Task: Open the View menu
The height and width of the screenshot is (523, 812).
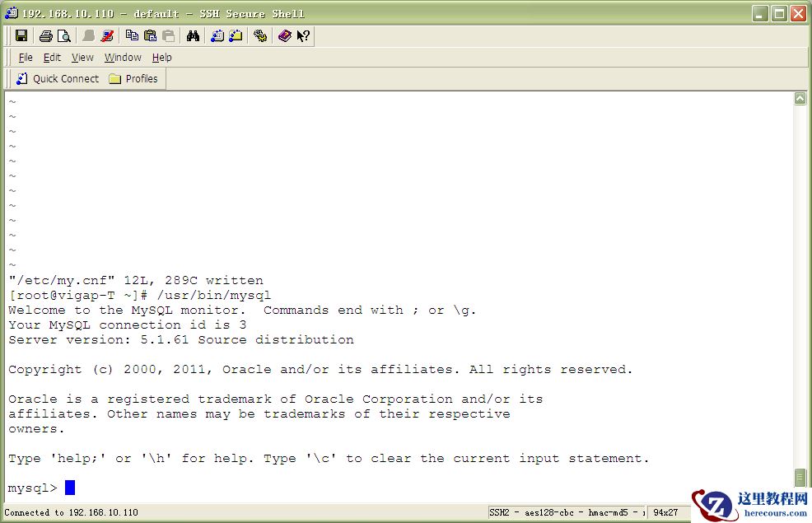Action: click(x=82, y=58)
